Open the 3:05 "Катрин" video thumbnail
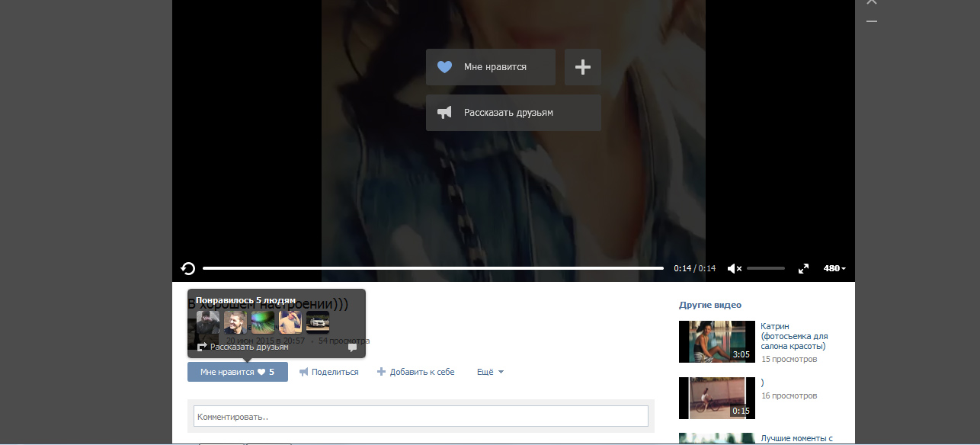Screen dimensions: 980x445 [x=717, y=341]
